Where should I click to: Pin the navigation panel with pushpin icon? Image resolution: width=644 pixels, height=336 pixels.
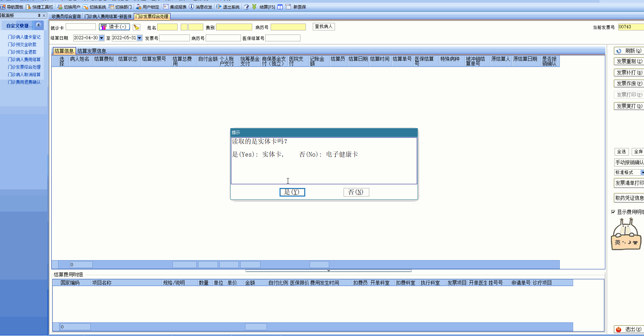point(39,15)
